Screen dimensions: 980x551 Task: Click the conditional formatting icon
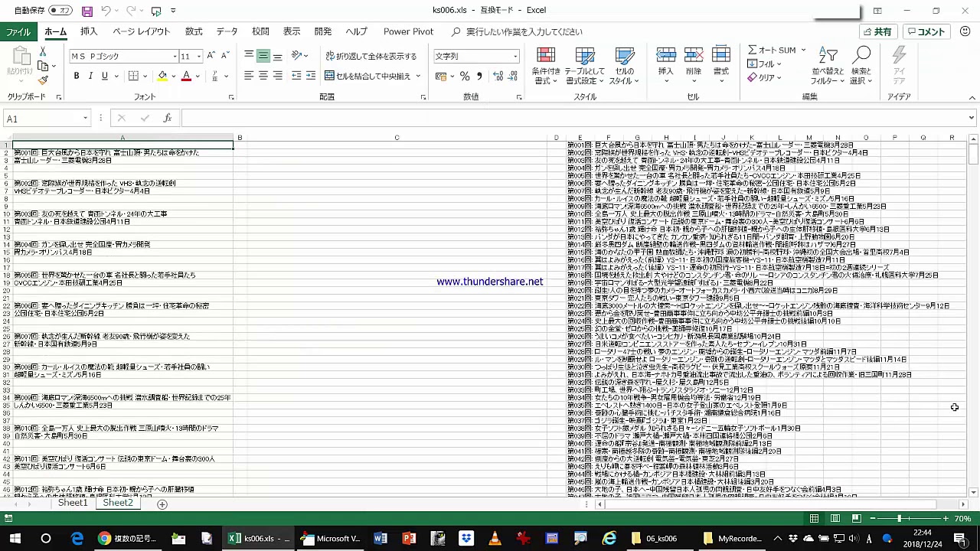546,57
